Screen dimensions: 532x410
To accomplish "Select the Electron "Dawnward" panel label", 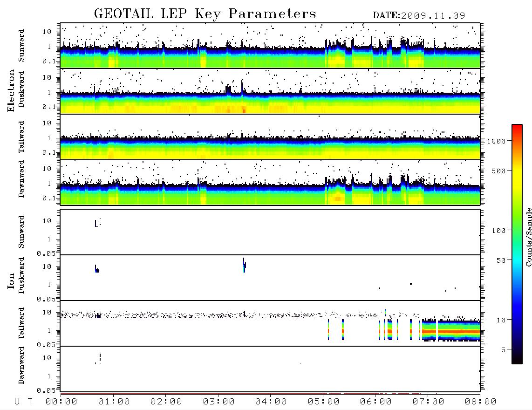I will 21,179.
